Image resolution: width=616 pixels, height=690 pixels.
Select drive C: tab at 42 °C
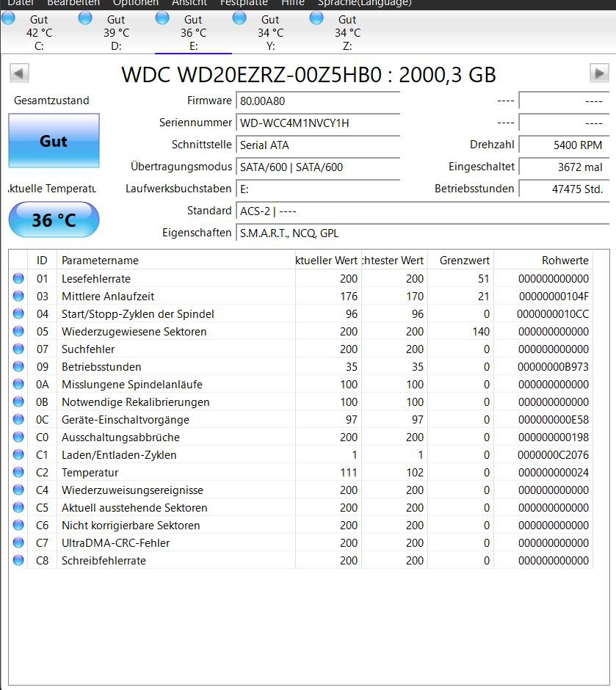point(39,32)
